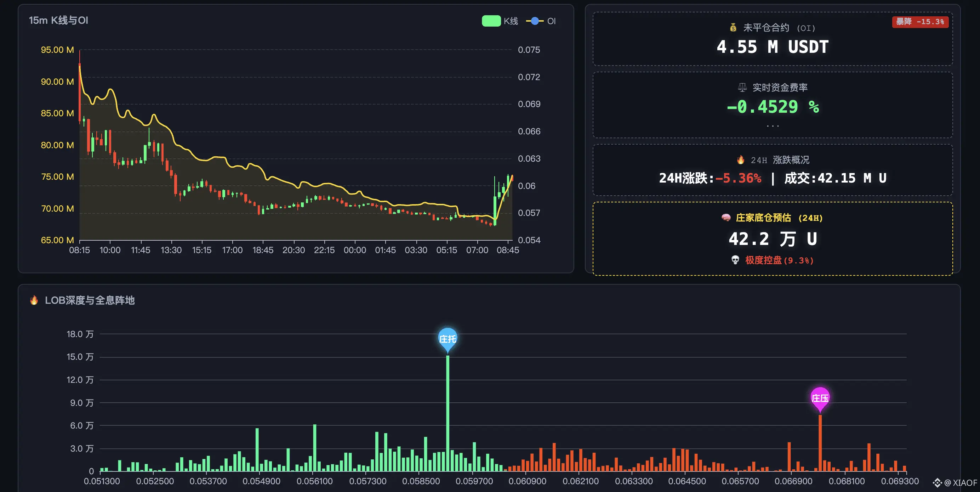This screenshot has width=980, height=492.
Task: Click the 15m K线与OI chart title
Action: [58, 21]
